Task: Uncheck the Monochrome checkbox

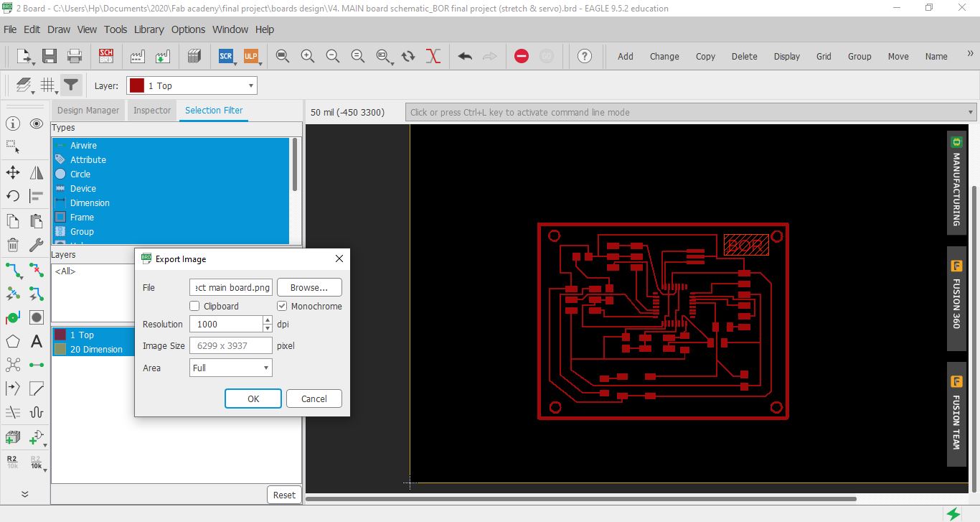Action: tap(282, 306)
